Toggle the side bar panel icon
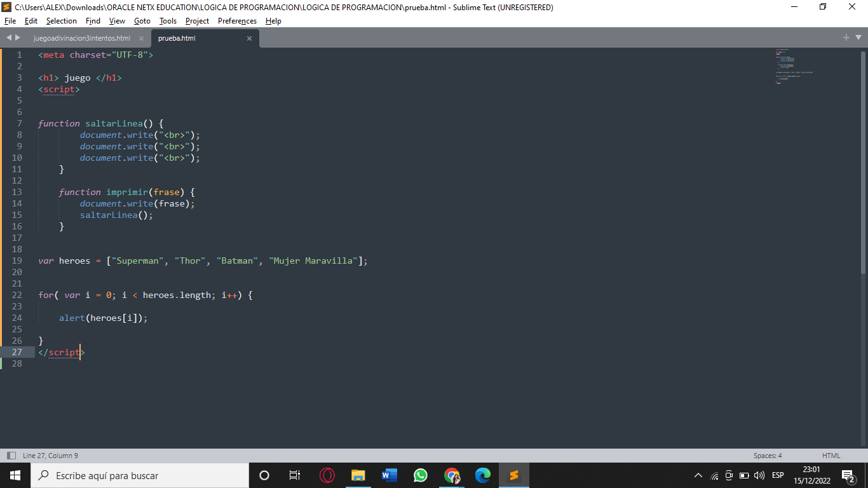Image resolution: width=868 pixels, height=488 pixels. coord(11,456)
